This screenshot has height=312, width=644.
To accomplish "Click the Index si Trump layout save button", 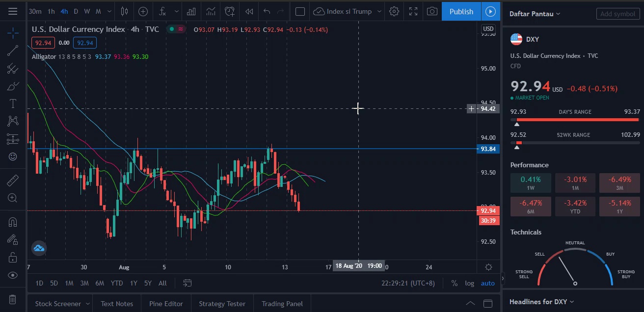I will (343, 11).
